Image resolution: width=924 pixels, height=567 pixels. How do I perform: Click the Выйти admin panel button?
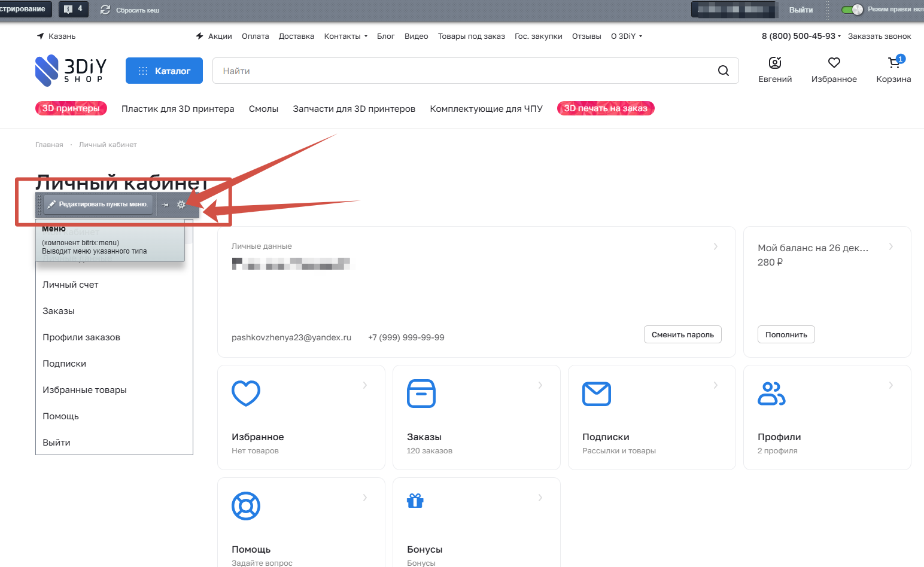[x=801, y=10]
